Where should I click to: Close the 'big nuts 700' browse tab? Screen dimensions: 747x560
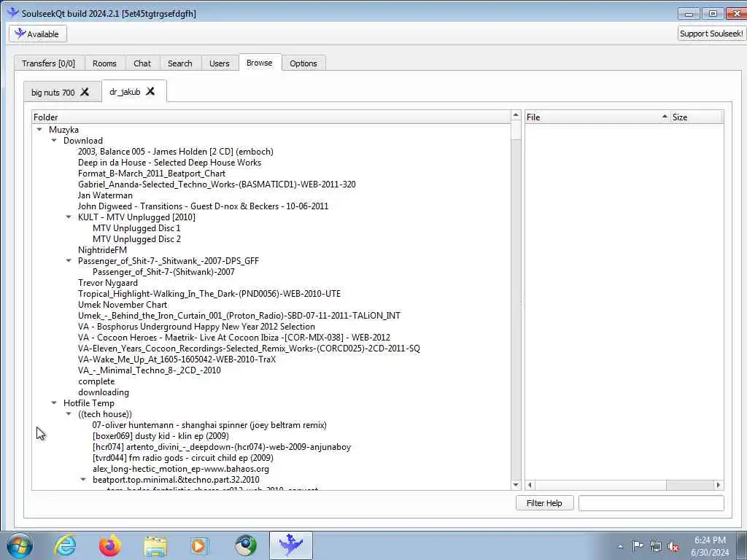point(85,92)
